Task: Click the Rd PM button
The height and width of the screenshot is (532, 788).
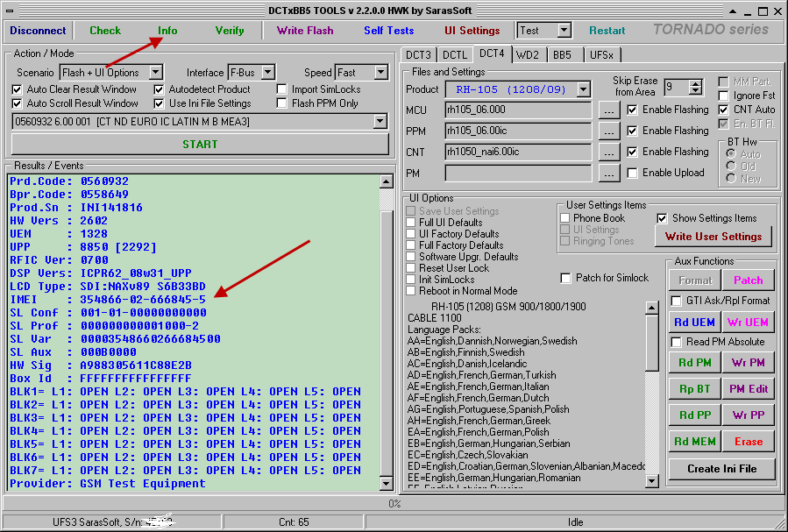Action: click(x=694, y=363)
